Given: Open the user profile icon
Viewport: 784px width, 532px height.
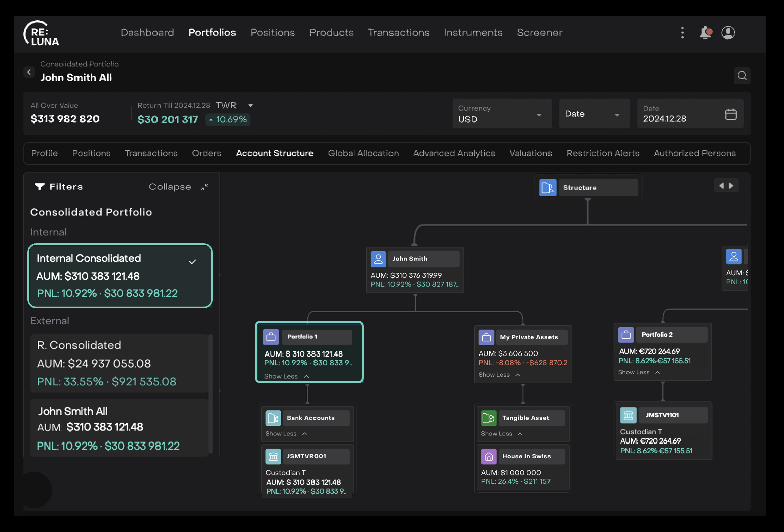Looking at the screenshot, I should pyautogui.click(x=728, y=33).
